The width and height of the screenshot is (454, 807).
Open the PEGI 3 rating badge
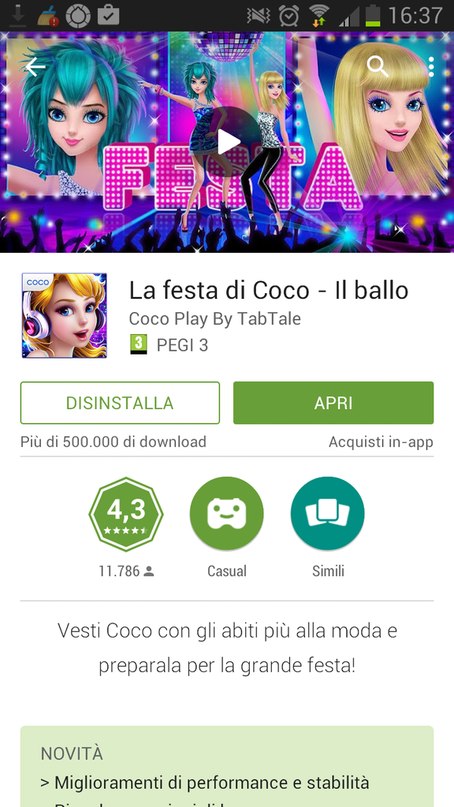click(169, 345)
